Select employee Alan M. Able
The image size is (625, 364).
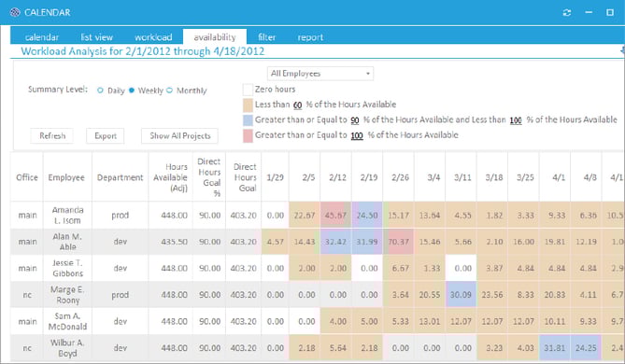pos(67,242)
